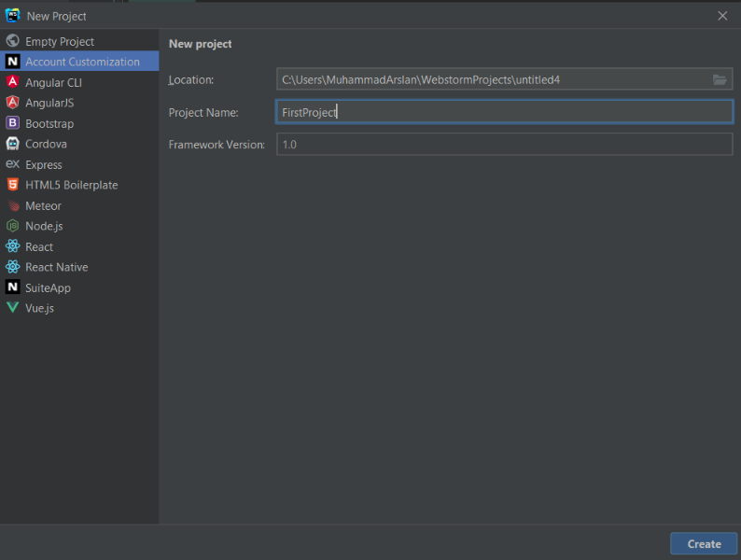Focus the Location path field

point(504,79)
